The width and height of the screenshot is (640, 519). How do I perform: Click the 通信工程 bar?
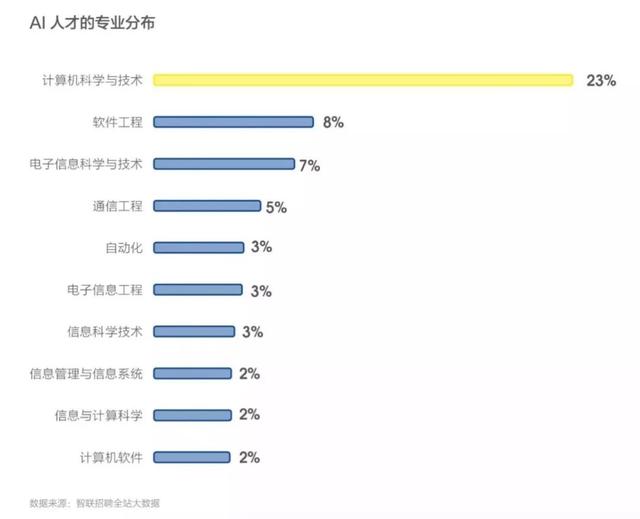click(207, 206)
